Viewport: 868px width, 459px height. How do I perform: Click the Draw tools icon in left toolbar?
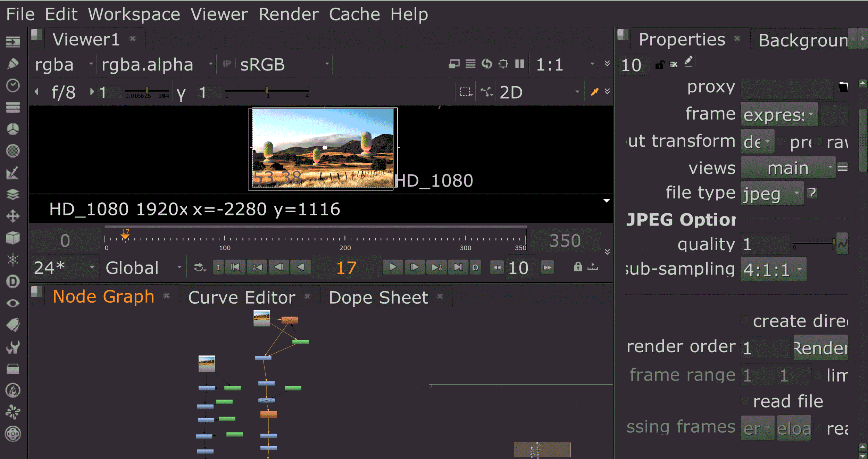coord(13,64)
